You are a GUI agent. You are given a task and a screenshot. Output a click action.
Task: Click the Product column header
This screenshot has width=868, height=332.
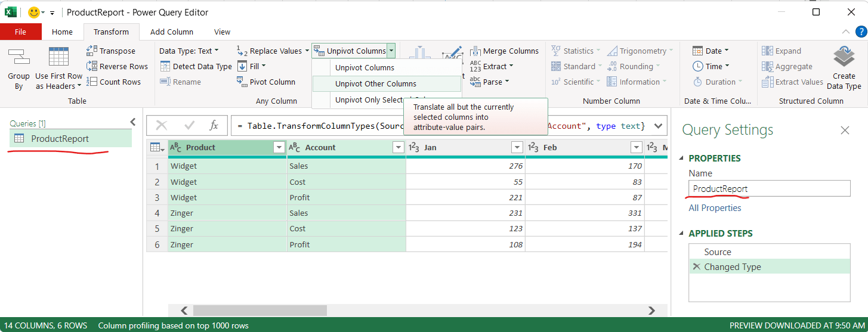click(227, 147)
